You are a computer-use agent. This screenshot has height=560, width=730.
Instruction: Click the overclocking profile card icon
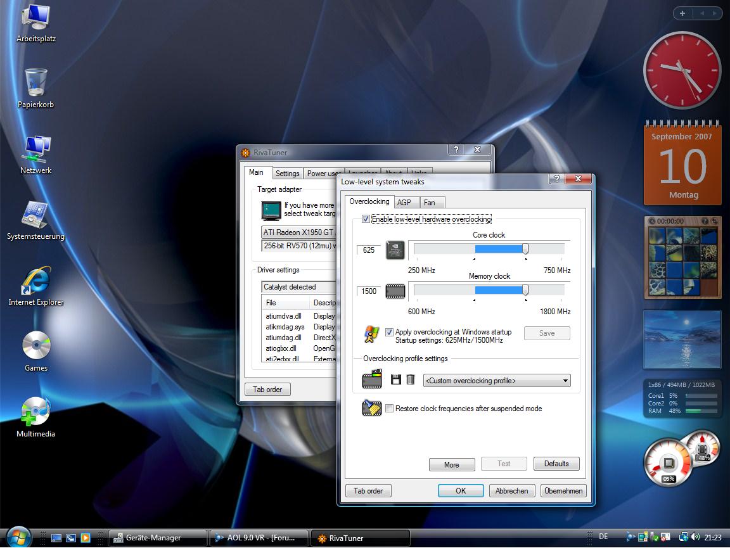[372, 379]
